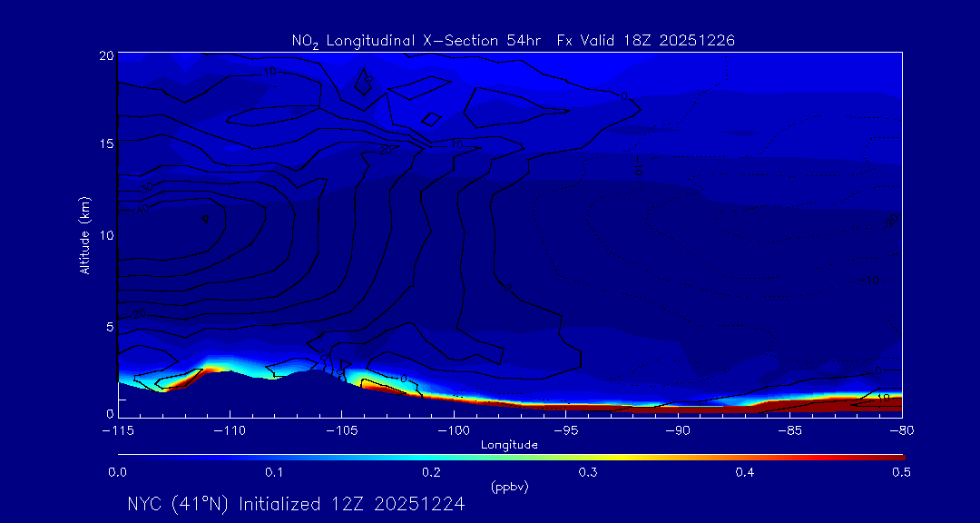Pick the '0.0' color scale label
The width and height of the screenshot is (980, 523).
[117, 473]
